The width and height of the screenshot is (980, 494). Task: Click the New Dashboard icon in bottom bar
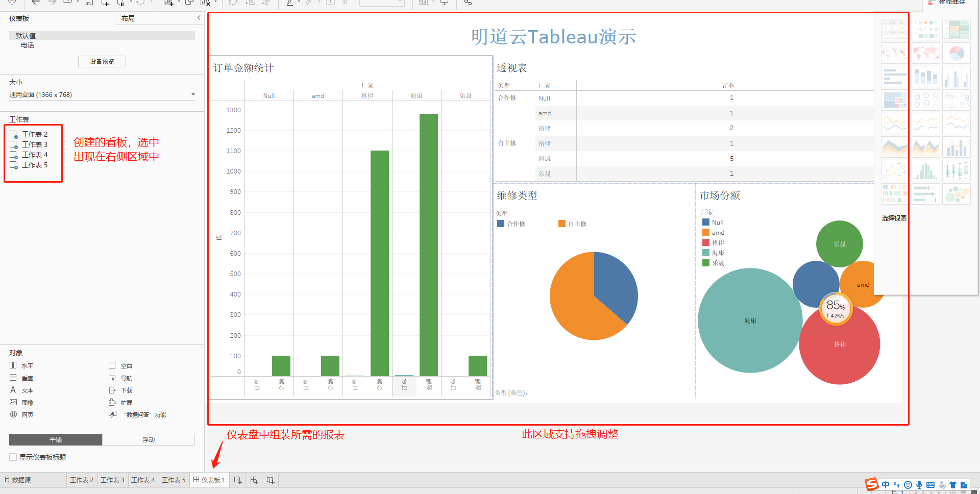pyautogui.click(x=254, y=480)
